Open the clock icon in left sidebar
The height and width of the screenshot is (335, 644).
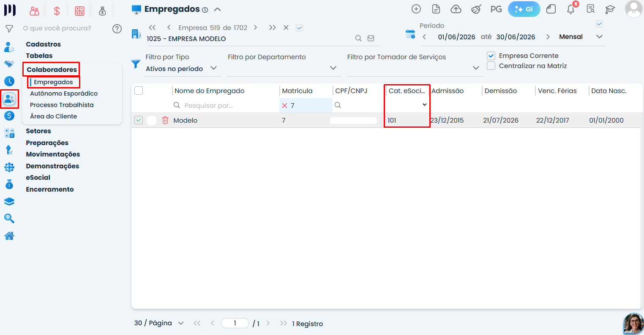9,81
